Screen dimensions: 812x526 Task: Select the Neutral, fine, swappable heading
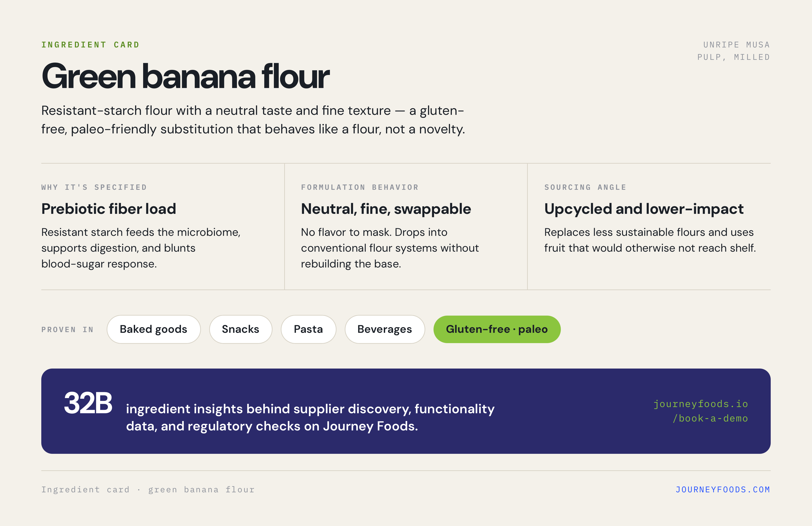386,209
